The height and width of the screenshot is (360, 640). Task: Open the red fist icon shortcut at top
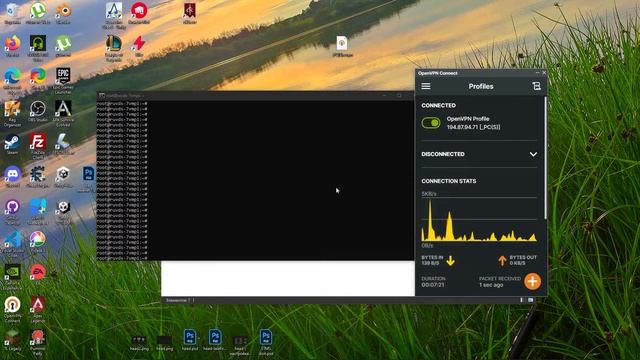click(139, 13)
